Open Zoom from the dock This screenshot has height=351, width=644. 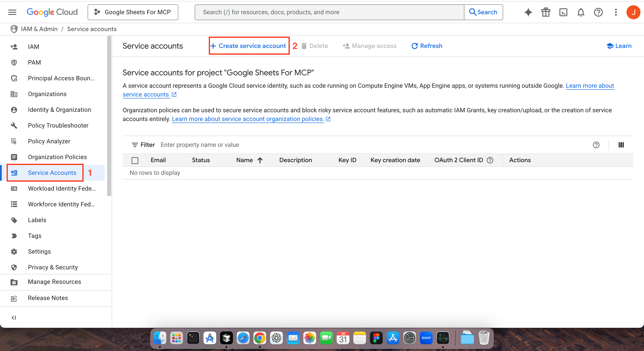(x=426, y=338)
